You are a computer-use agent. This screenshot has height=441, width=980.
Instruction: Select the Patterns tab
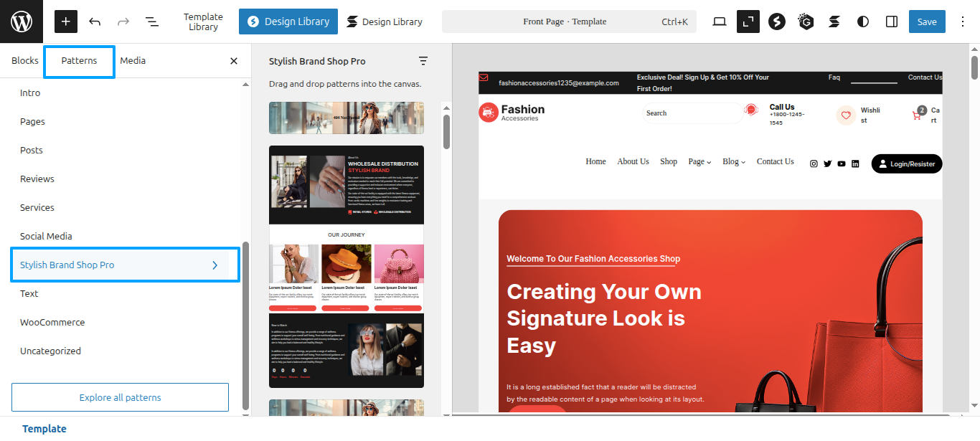click(79, 61)
